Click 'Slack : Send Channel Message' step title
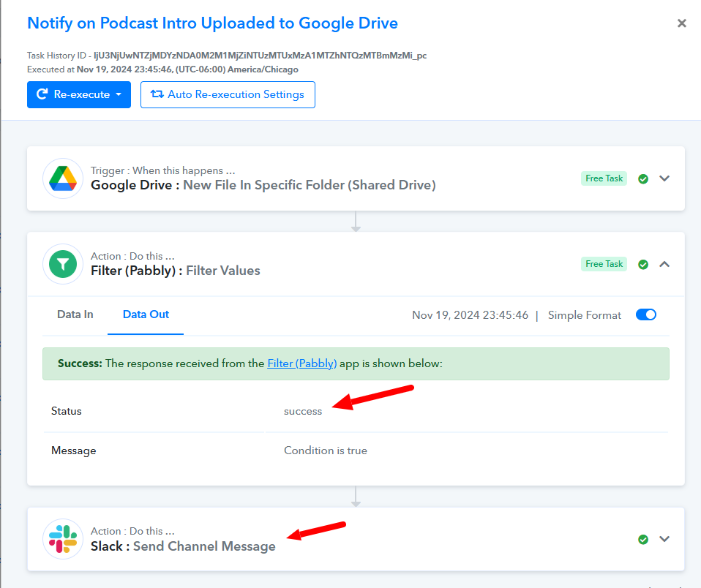This screenshot has height=588, width=701. pos(183,546)
